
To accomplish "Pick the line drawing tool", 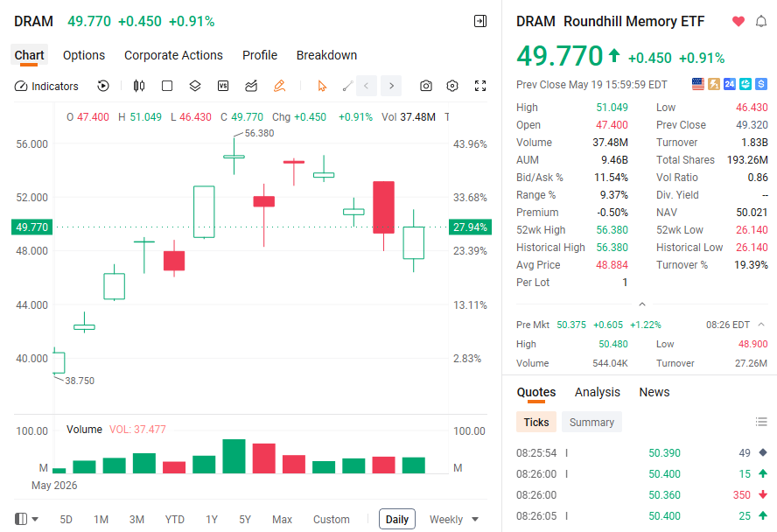I will (348, 86).
